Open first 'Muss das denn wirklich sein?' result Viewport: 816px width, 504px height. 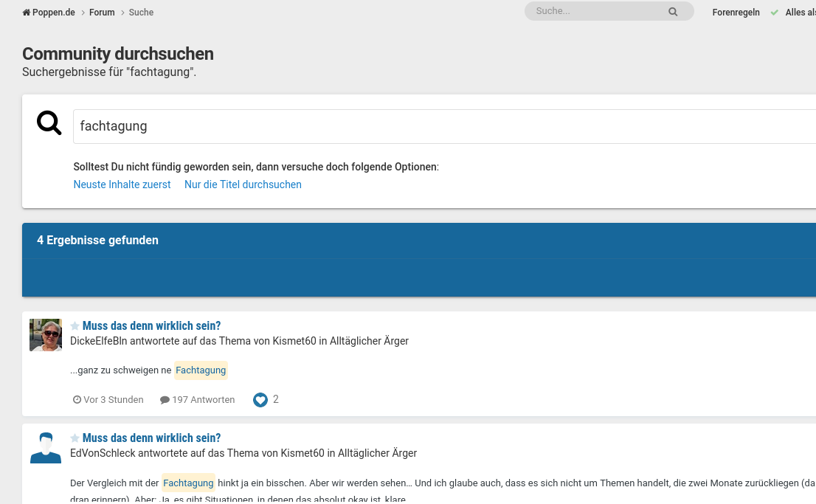click(151, 326)
